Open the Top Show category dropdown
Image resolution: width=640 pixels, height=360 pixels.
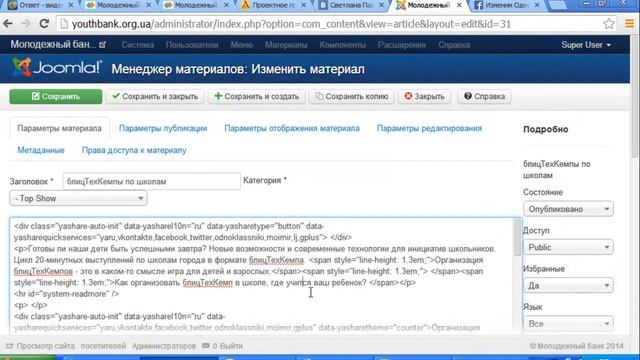click(78, 198)
